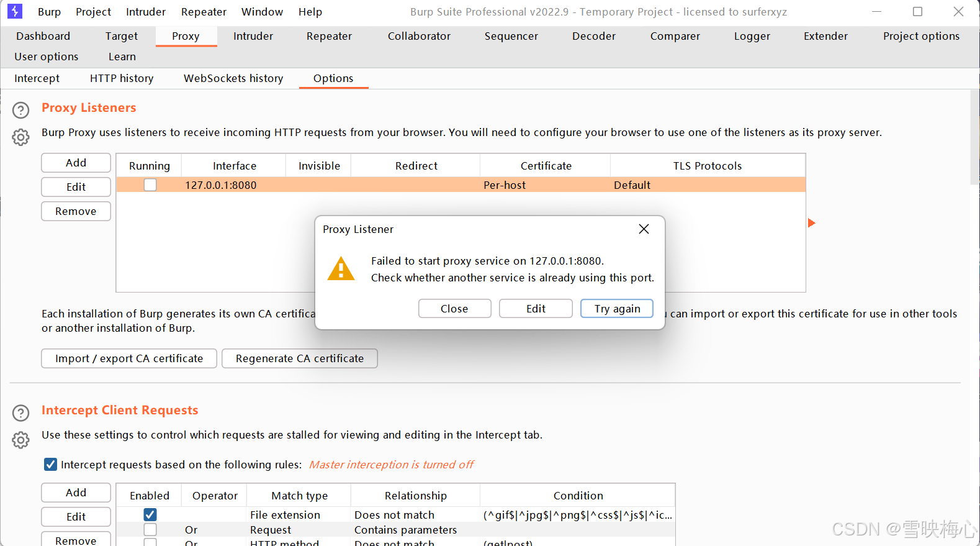980x546 pixels.
Task: Open Proxy Listeners gear settings icon
Action: [x=20, y=137]
